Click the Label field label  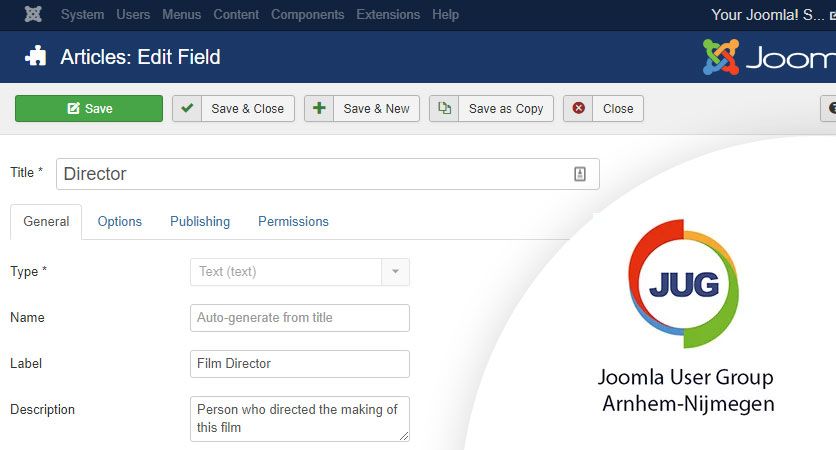tap(26, 363)
